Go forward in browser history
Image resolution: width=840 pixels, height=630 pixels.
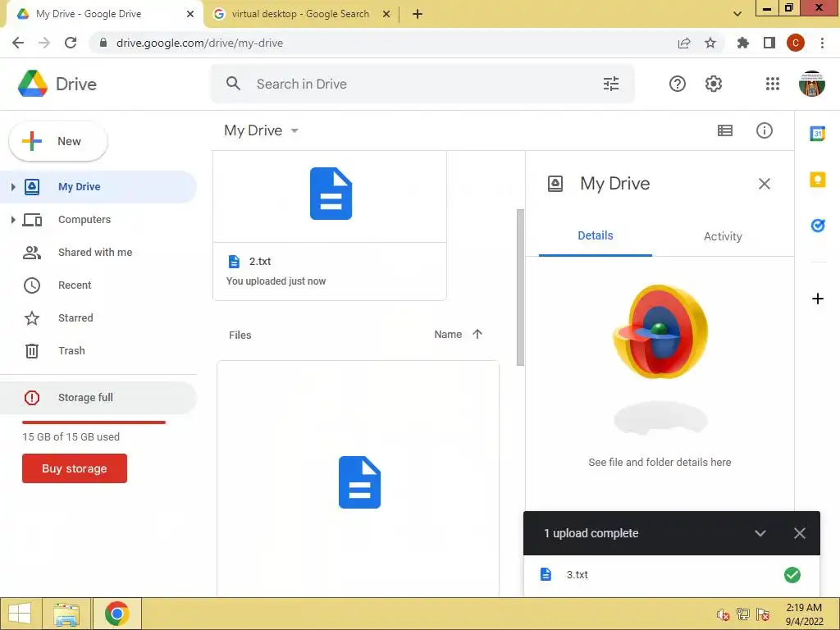44,43
